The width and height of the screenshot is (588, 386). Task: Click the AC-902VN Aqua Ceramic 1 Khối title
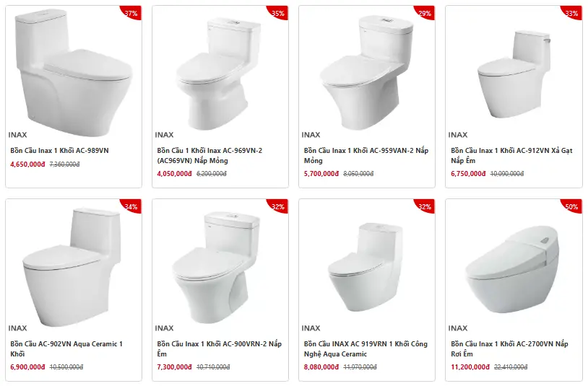(x=66, y=349)
